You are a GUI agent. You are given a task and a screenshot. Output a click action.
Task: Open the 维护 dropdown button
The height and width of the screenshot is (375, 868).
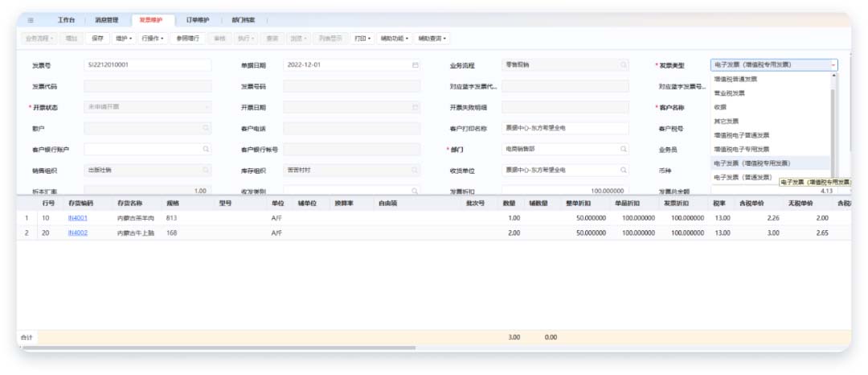tap(124, 39)
